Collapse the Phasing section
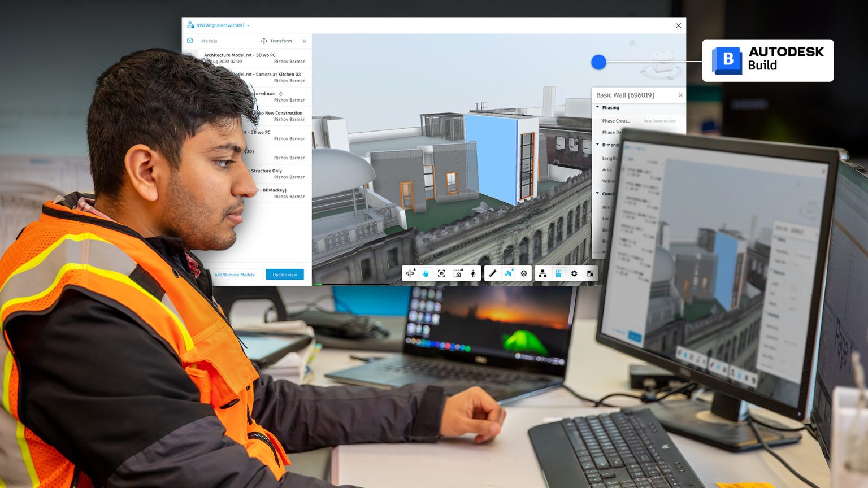 tap(597, 107)
